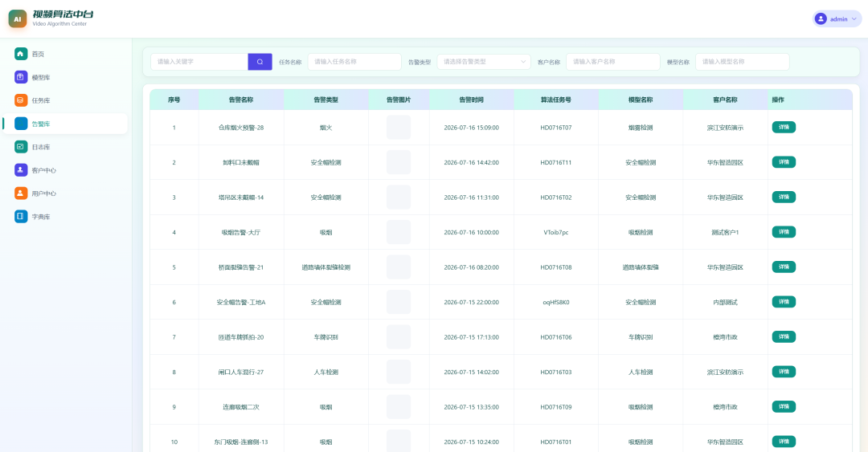The height and width of the screenshot is (452, 868).
Task: Open 字典库 menu label
Action: pyautogui.click(x=41, y=217)
